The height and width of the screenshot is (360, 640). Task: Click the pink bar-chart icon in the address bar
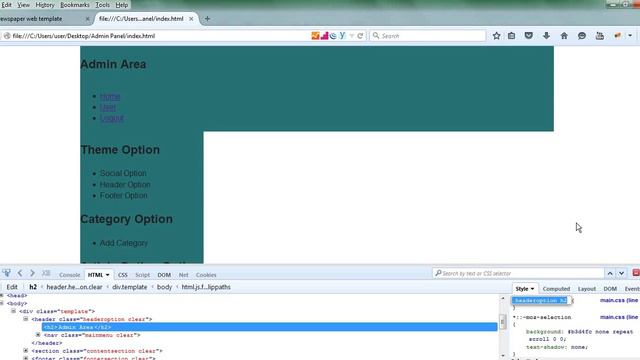coord(324,36)
